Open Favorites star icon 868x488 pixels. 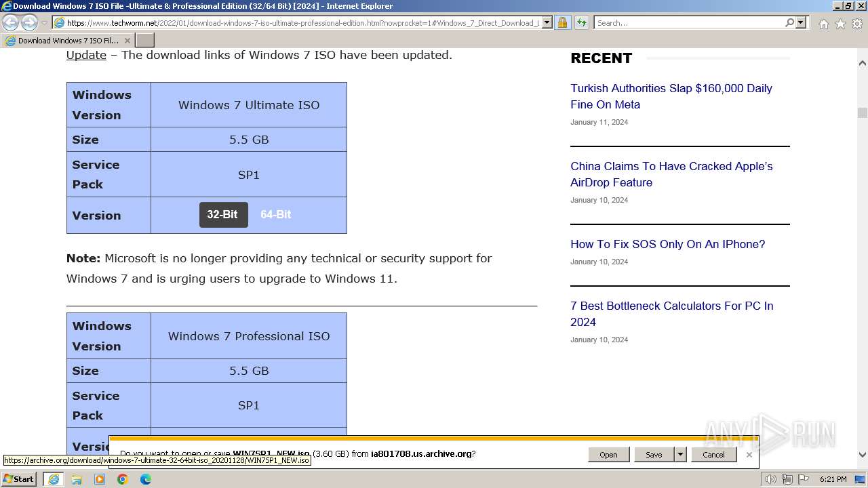pos(840,24)
